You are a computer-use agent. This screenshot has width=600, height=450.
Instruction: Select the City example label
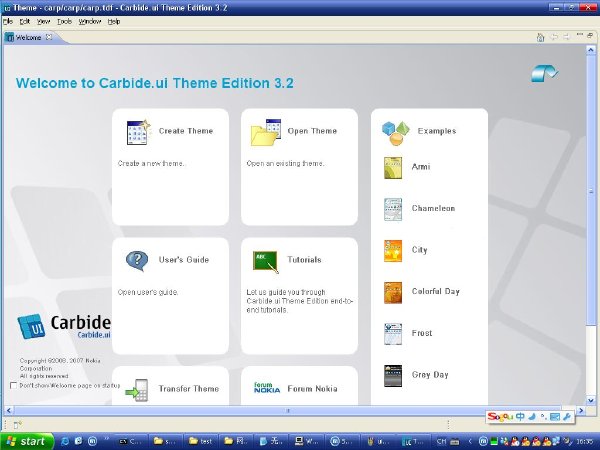[419, 250]
